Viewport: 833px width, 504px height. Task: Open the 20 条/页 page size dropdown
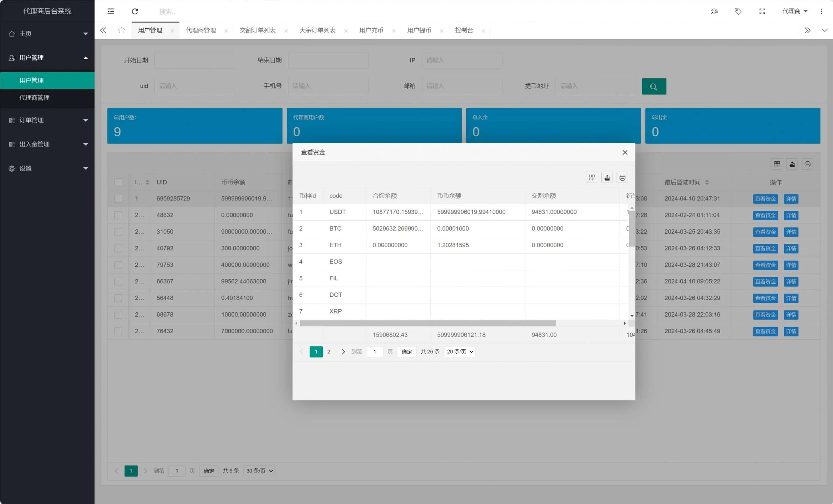coord(459,351)
